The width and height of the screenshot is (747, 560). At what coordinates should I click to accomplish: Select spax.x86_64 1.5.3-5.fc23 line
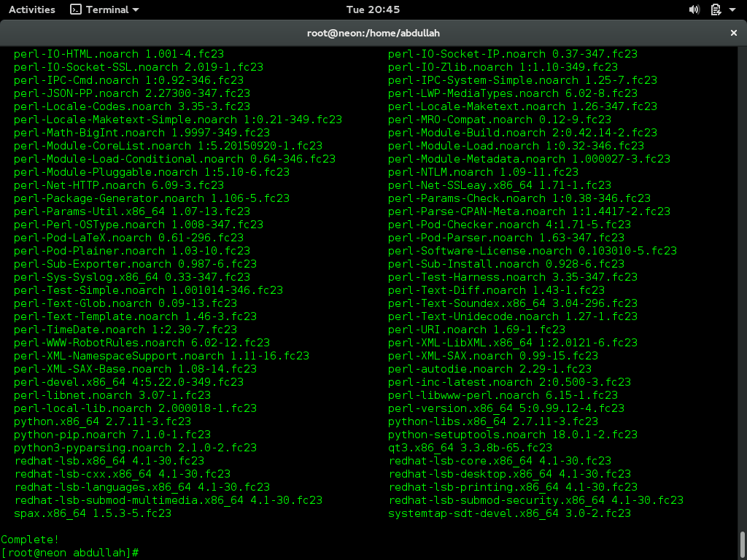pyautogui.click(x=93, y=513)
